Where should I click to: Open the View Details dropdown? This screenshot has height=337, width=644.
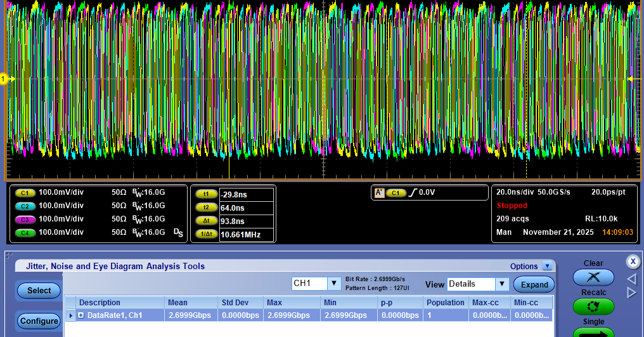coord(502,284)
